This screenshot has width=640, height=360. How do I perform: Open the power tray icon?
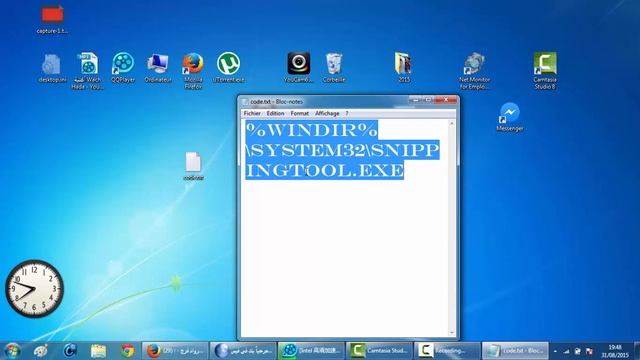click(x=578, y=351)
